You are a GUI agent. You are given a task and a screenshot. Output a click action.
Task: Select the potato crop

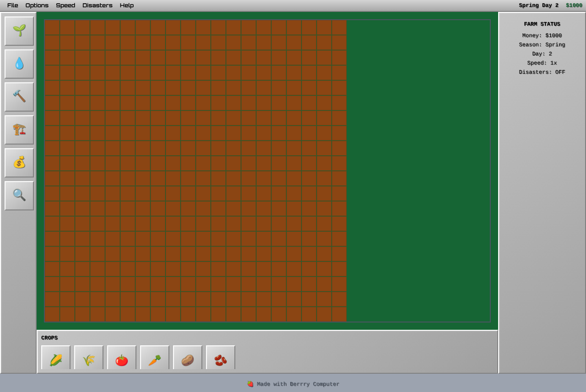point(188,359)
